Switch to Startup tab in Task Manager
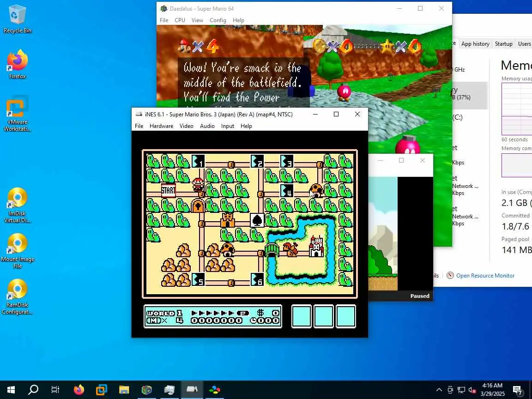532x399 pixels. pyautogui.click(x=503, y=44)
